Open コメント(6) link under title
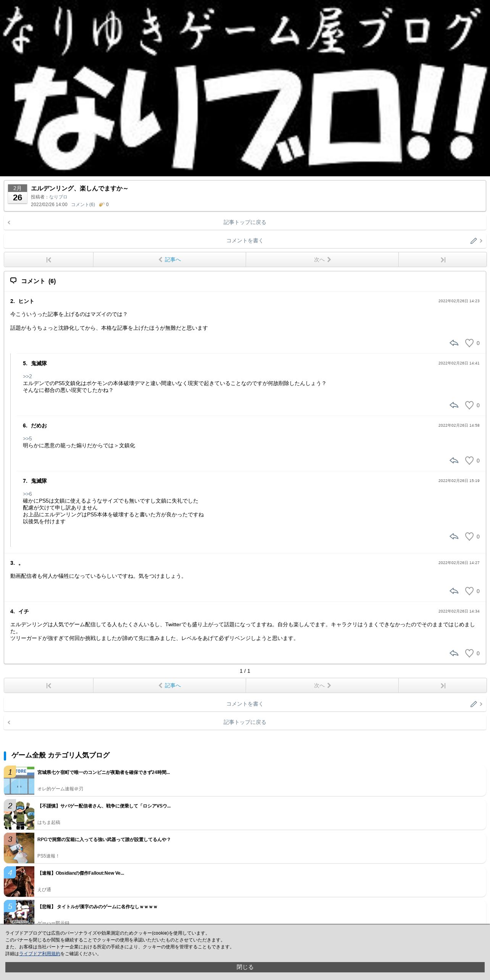The width and height of the screenshot is (490, 980). point(83,205)
